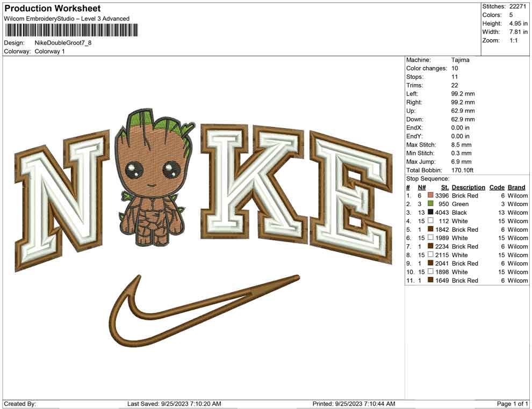Click the white swatch with stitch count 1989
The width and height of the screenshot is (532, 409).
pos(430,238)
